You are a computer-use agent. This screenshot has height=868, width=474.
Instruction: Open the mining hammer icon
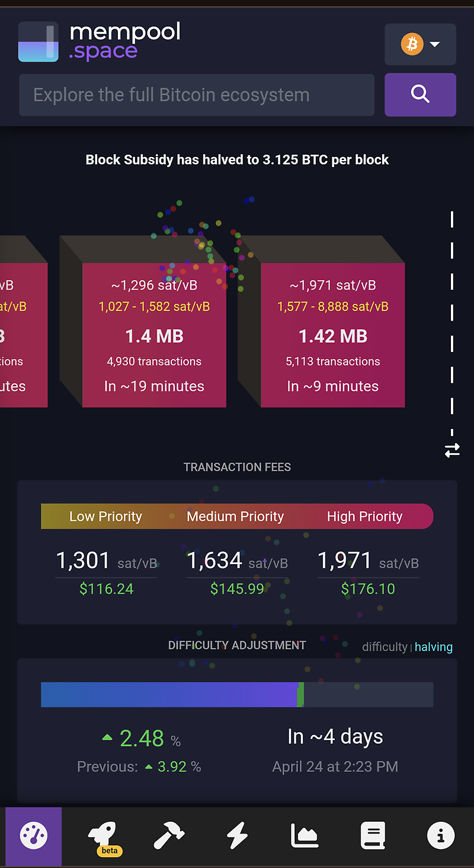(x=169, y=835)
